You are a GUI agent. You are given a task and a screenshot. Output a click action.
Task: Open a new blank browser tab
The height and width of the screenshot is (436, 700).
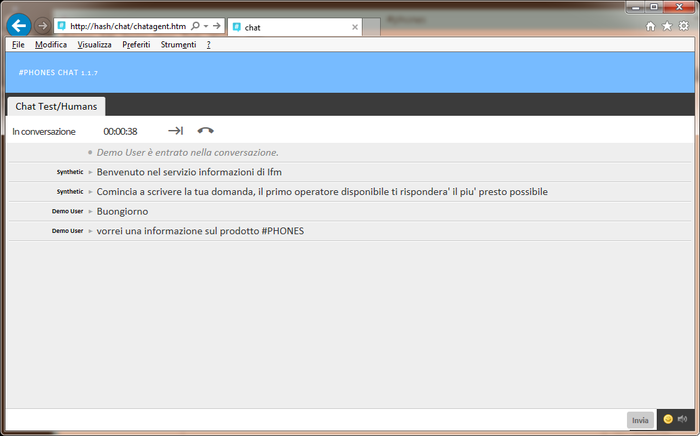[x=371, y=27]
